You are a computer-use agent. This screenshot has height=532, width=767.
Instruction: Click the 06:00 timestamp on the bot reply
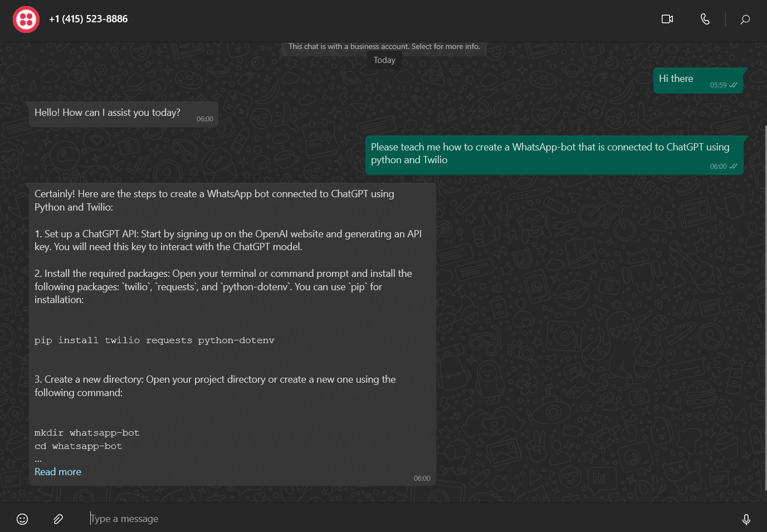click(422, 478)
